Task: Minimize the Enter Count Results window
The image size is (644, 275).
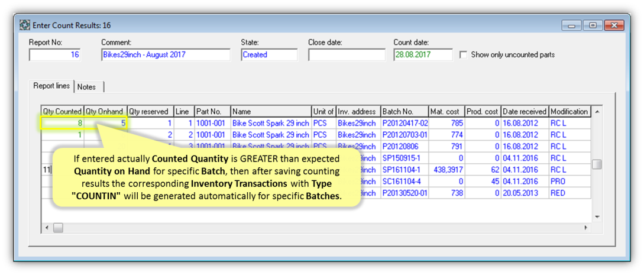Action: click(x=572, y=25)
